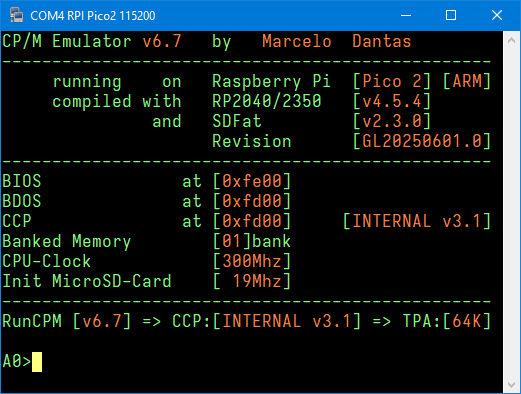This screenshot has height=394, width=521.
Task: Click the 'CP/M Emulator v6.7' header text
Action: click(x=92, y=42)
